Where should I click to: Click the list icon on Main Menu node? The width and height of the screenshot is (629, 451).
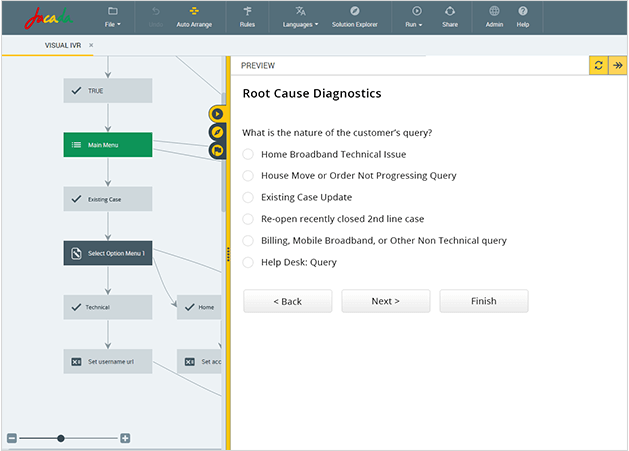point(76,145)
